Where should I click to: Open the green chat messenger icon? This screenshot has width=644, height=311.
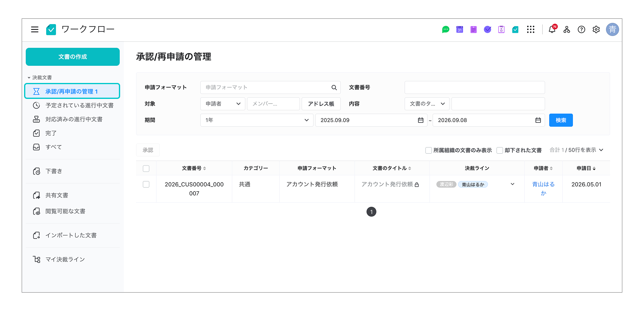tap(446, 29)
